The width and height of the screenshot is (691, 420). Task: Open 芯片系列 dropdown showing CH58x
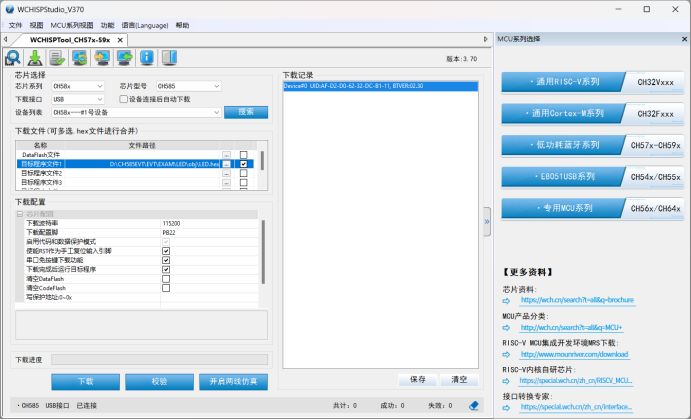coord(78,86)
